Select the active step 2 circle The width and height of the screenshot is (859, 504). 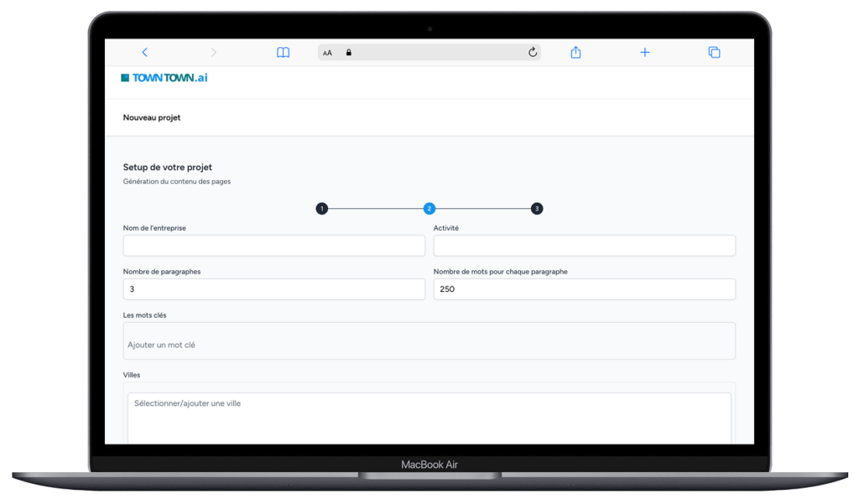click(x=429, y=209)
